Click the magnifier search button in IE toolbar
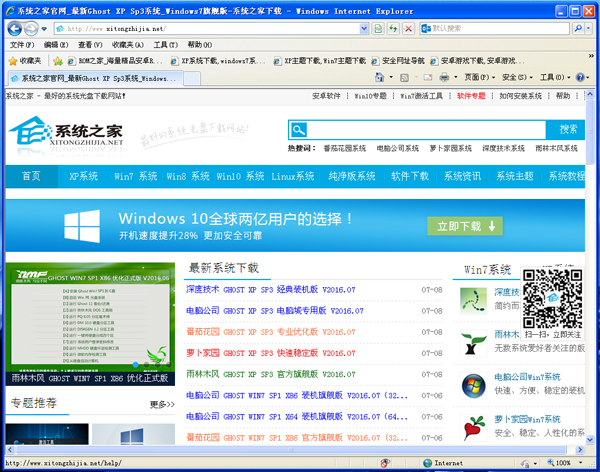Viewport: 600px width, 472px height. [578, 28]
